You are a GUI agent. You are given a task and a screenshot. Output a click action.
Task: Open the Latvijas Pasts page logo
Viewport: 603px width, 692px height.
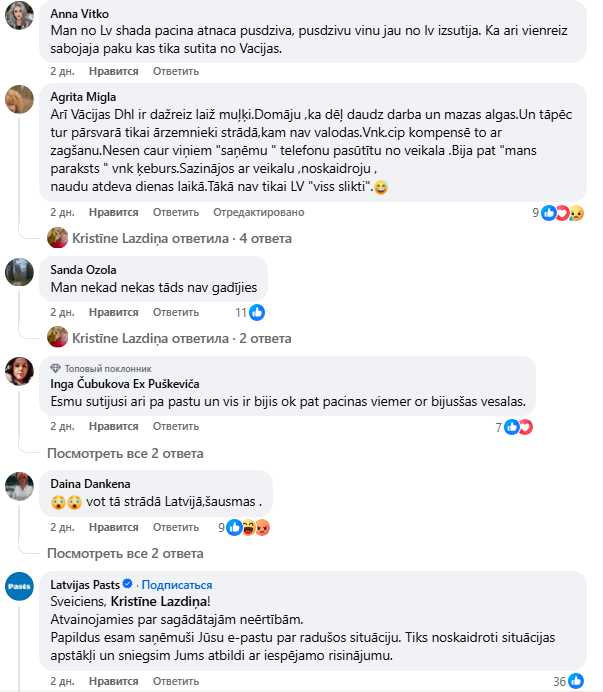click(x=20, y=588)
